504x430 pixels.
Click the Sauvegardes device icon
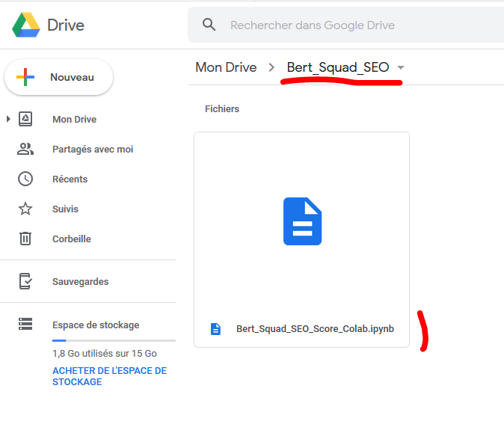[x=25, y=281]
